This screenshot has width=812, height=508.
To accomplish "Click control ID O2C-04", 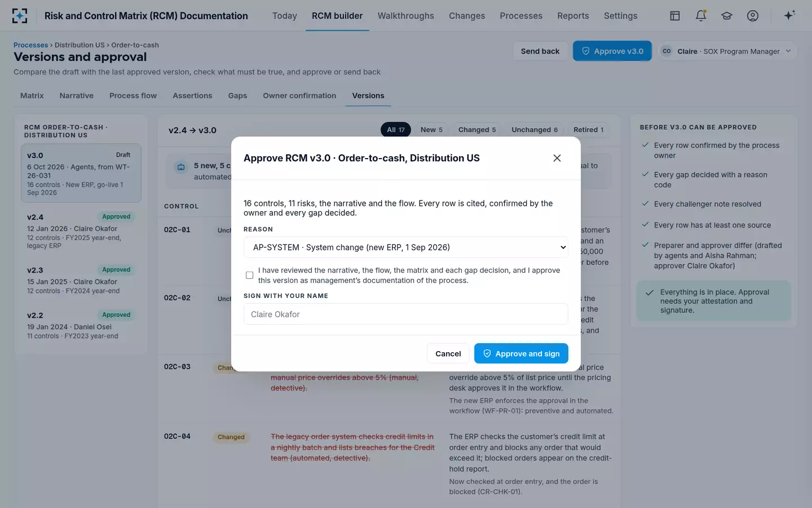I will (x=177, y=436).
